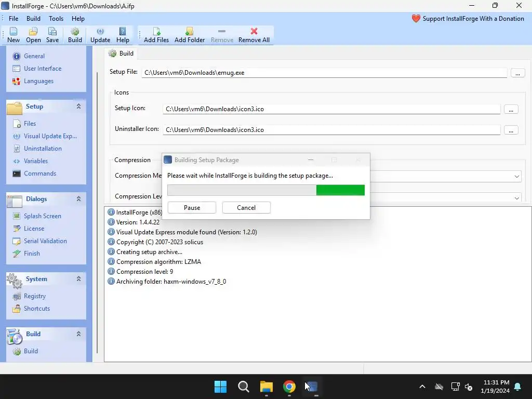Collapse the System sidebar group
Image resolution: width=532 pixels, height=399 pixels.
(78, 279)
